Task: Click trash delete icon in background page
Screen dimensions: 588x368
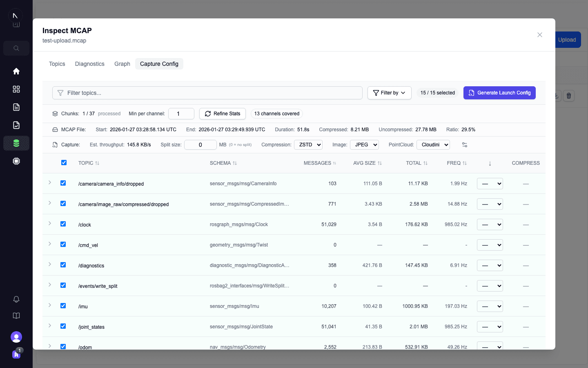Action: coord(569,96)
